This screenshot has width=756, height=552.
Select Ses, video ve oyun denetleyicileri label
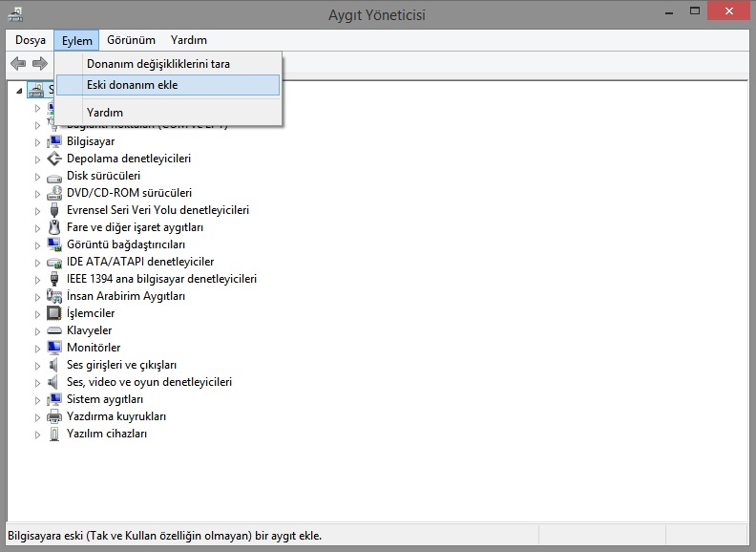[x=149, y=382]
